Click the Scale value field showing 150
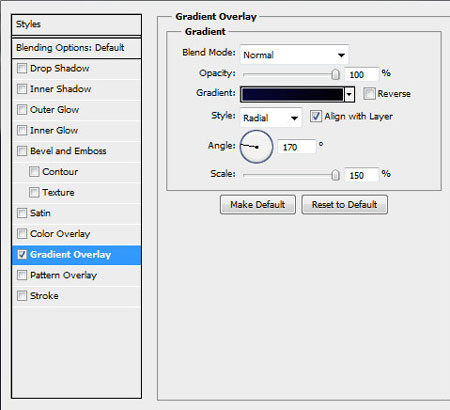 pyautogui.click(x=362, y=175)
